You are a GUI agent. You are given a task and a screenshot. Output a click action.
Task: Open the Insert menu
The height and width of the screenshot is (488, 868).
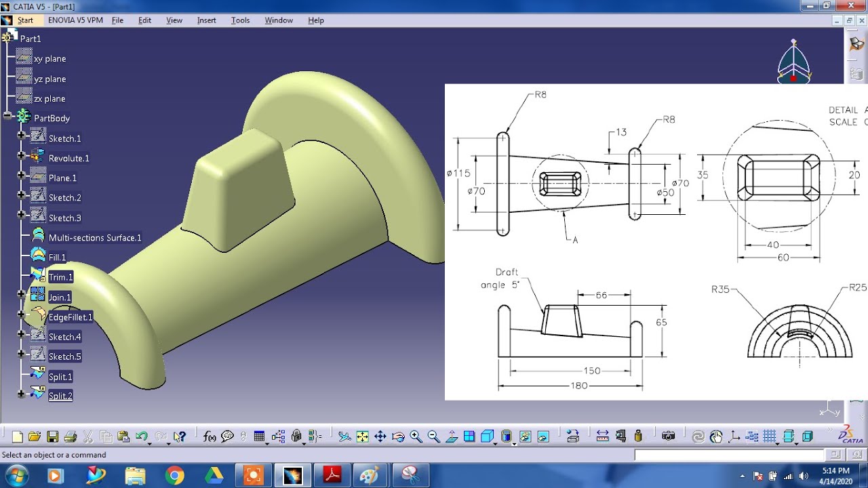206,20
